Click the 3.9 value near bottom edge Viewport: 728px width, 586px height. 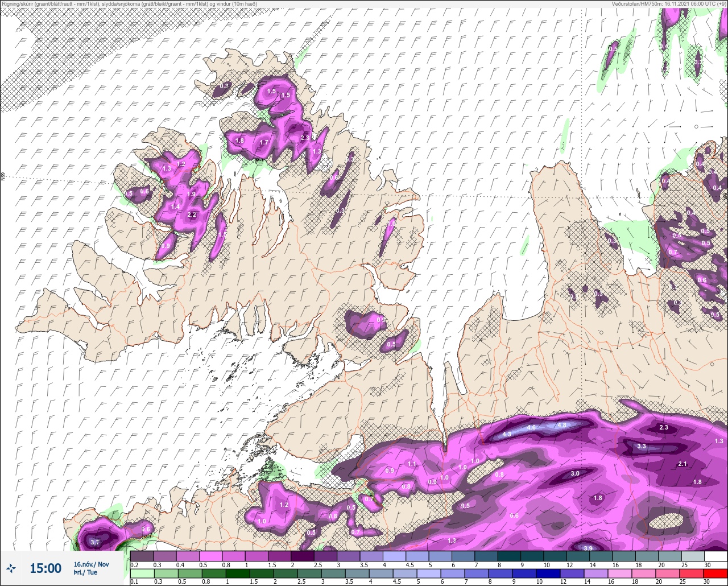pos(588,548)
